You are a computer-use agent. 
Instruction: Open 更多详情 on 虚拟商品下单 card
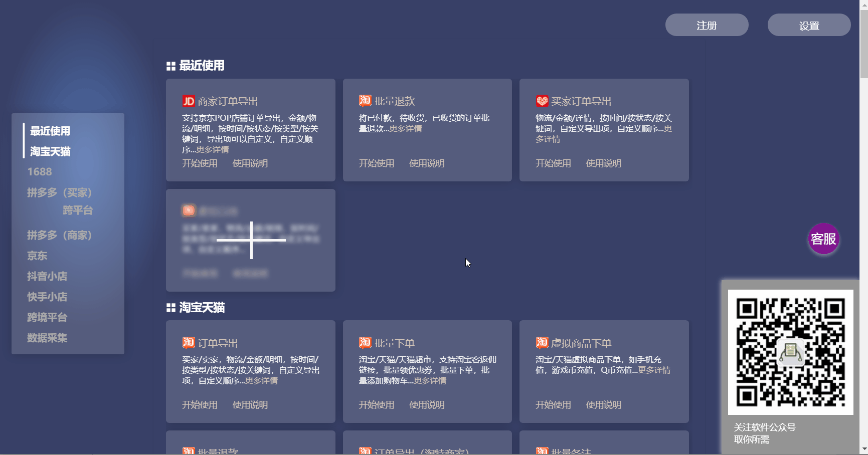(654, 370)
